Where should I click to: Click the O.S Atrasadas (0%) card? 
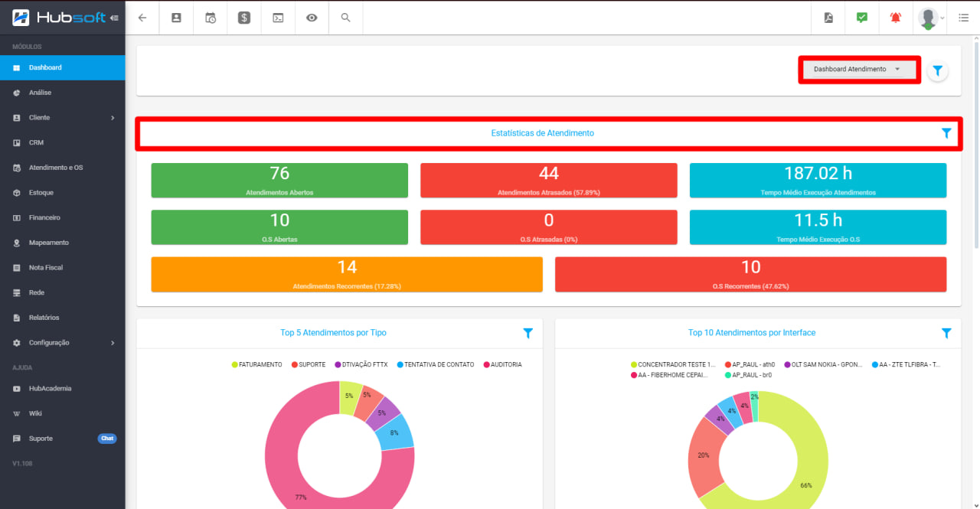click(x=549, y=227)
